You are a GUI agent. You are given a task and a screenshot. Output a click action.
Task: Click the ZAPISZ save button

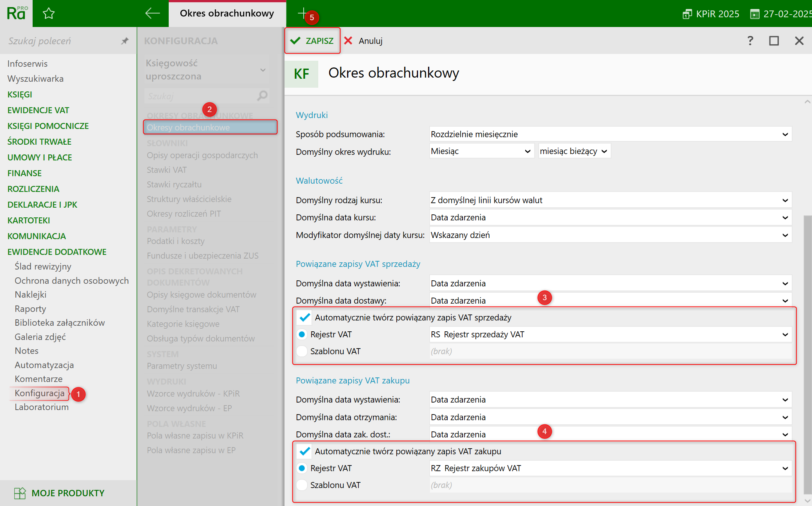coord(312,40)
